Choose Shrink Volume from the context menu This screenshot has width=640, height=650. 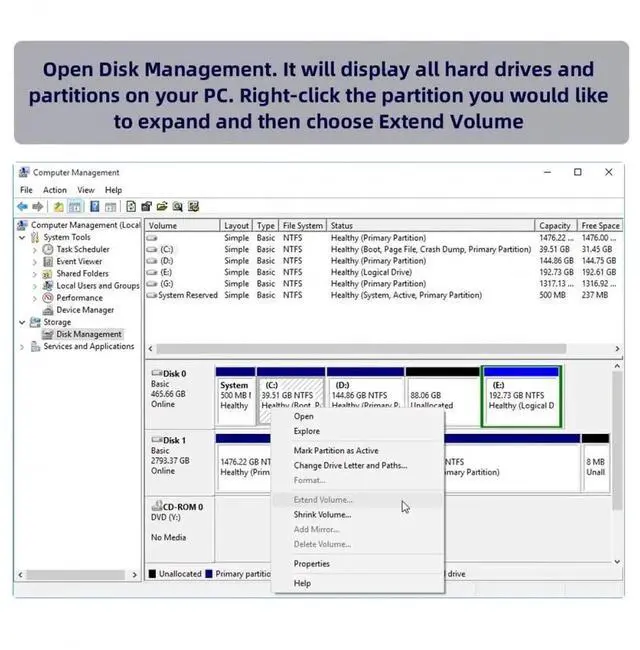pos(322,514)
